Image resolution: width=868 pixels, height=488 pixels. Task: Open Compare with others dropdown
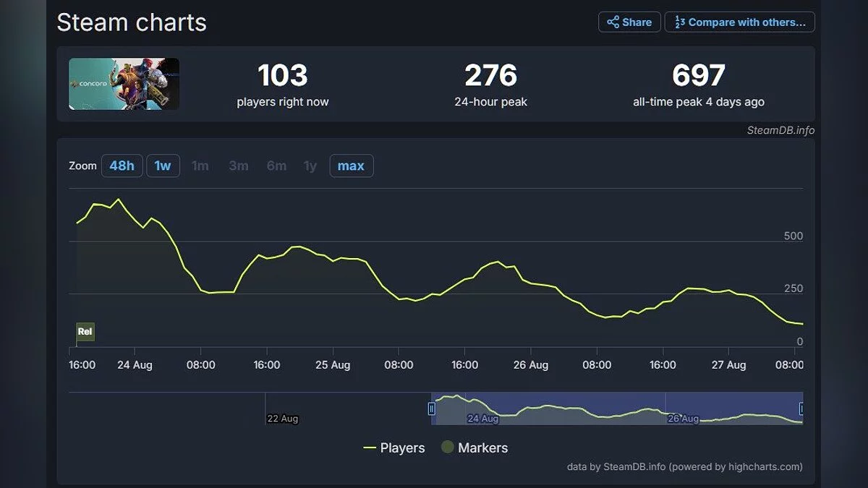click(x=739, y=22)
